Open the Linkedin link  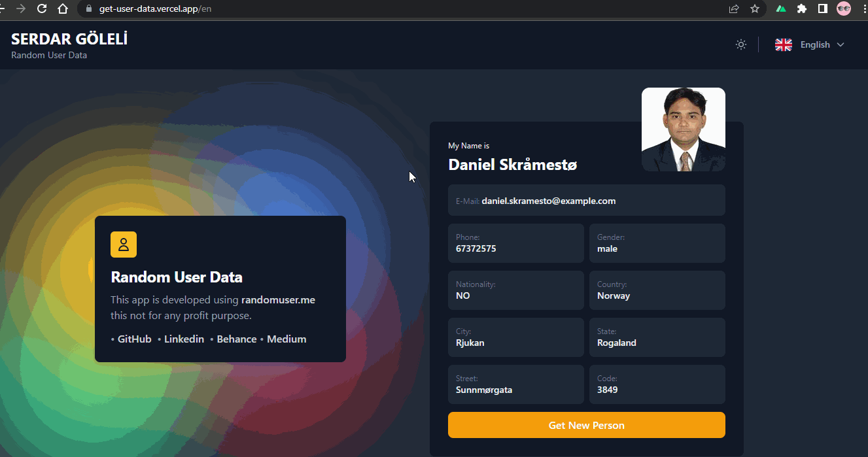tap(184, 339)
